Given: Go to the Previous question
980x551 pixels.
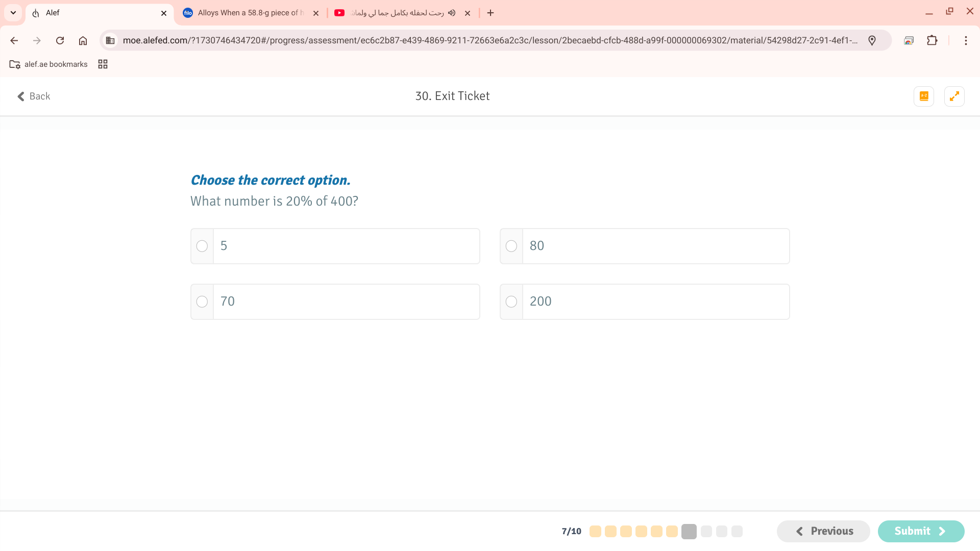Looking at the screenshot, I should click(823, 531).
